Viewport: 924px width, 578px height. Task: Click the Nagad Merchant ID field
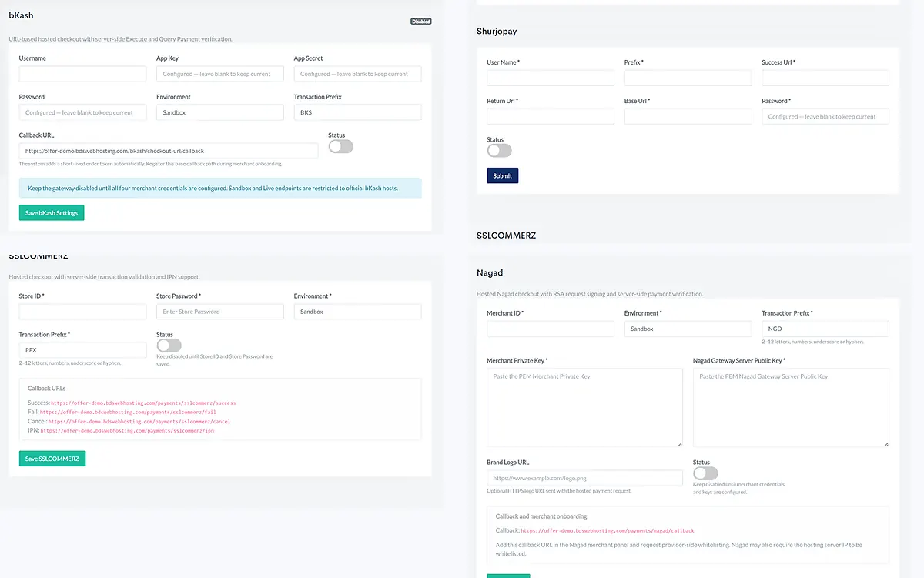click(551, 329)
